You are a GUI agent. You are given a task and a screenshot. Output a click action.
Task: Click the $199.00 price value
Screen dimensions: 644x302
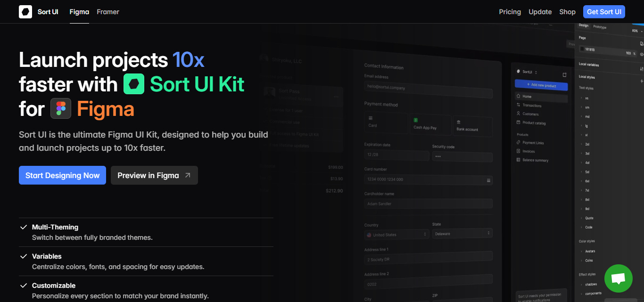[336, 167]
